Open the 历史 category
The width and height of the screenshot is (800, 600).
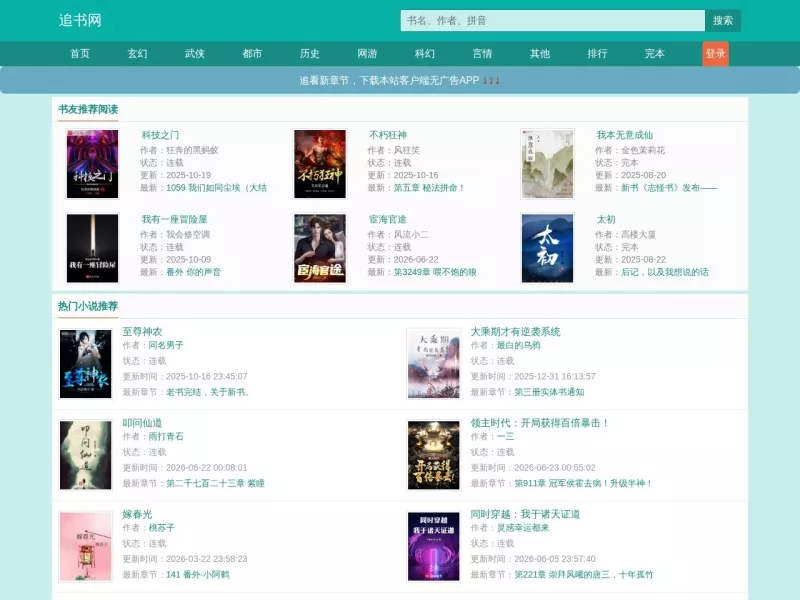click(x=310, y=54)
